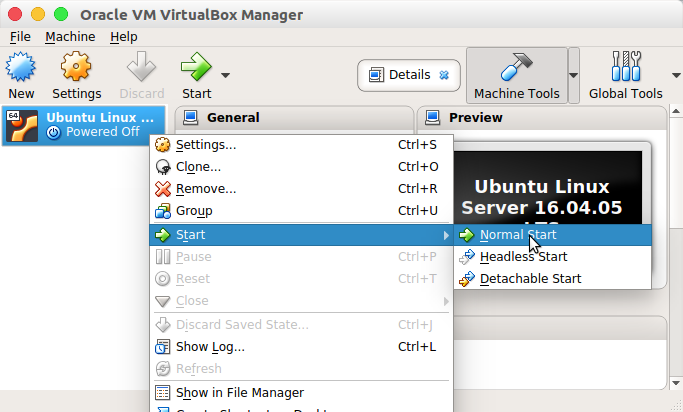Viewport: 683px width, 412px height.
Task: Click the Pause context menu entry
Action: pyautogui.click(x=301, y=257)
